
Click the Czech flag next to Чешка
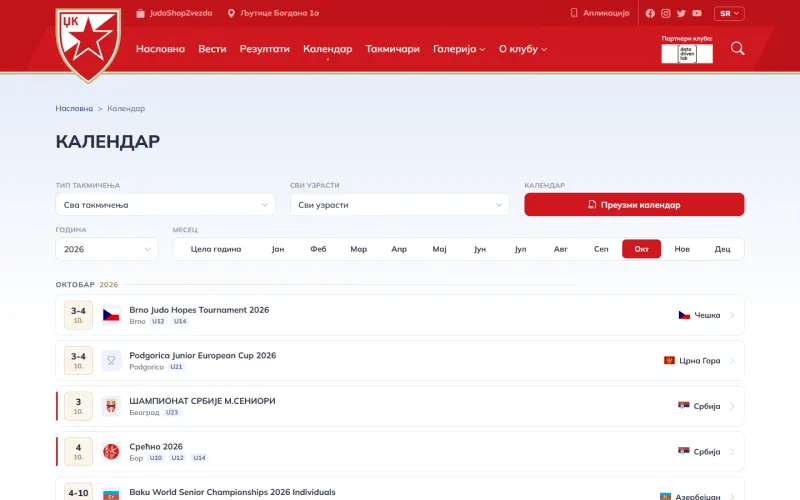coord(684,315)
